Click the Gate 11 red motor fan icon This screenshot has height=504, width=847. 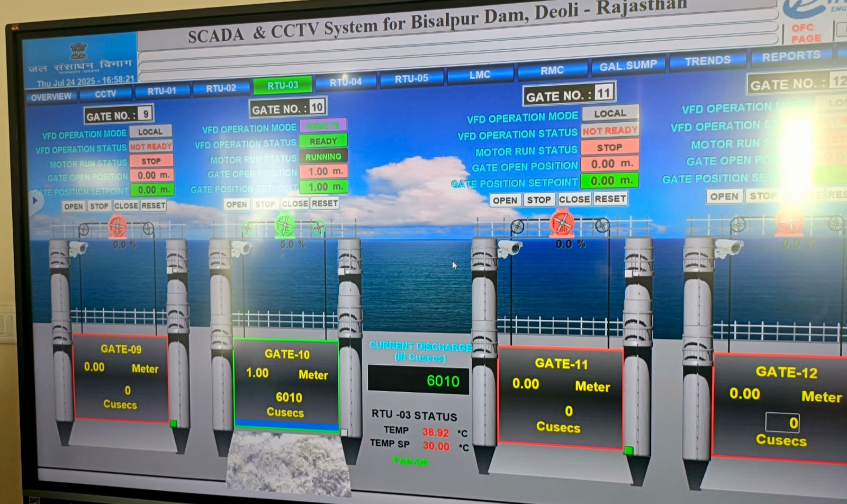562,222
